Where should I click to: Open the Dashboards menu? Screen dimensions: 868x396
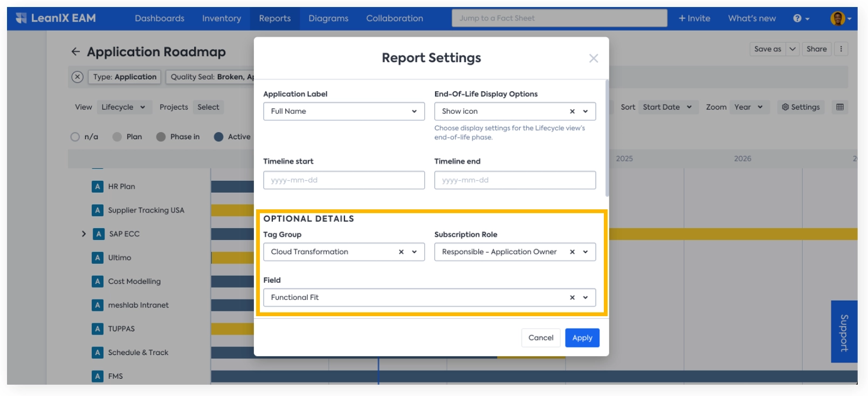(x=160, y=18)
